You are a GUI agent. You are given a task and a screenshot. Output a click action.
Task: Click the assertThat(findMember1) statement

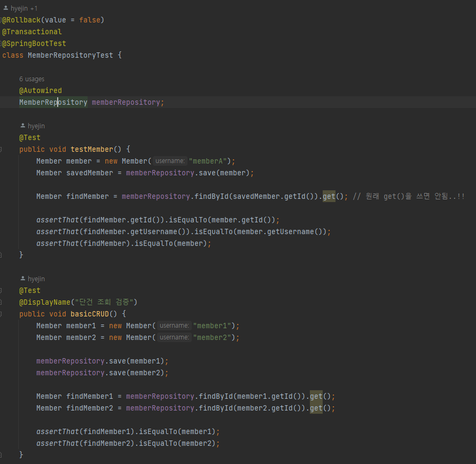click(128, 432)
